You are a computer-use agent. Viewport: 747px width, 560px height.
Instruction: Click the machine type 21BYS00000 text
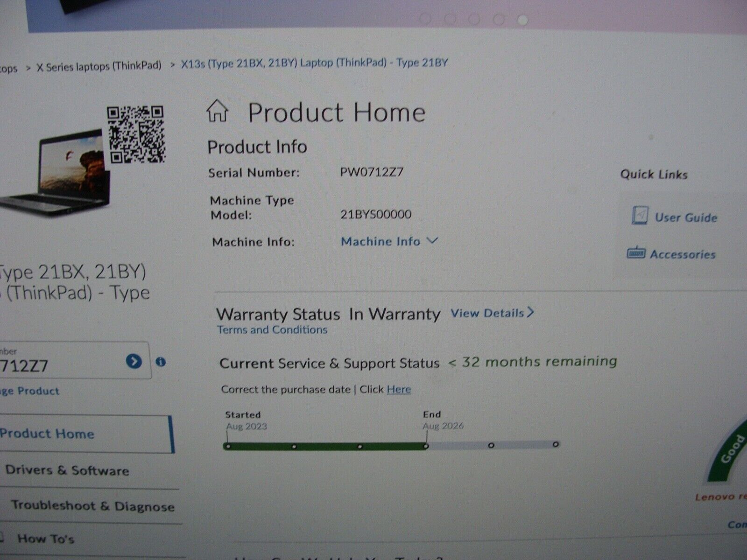pyautogui.click(x=376, y=215)
